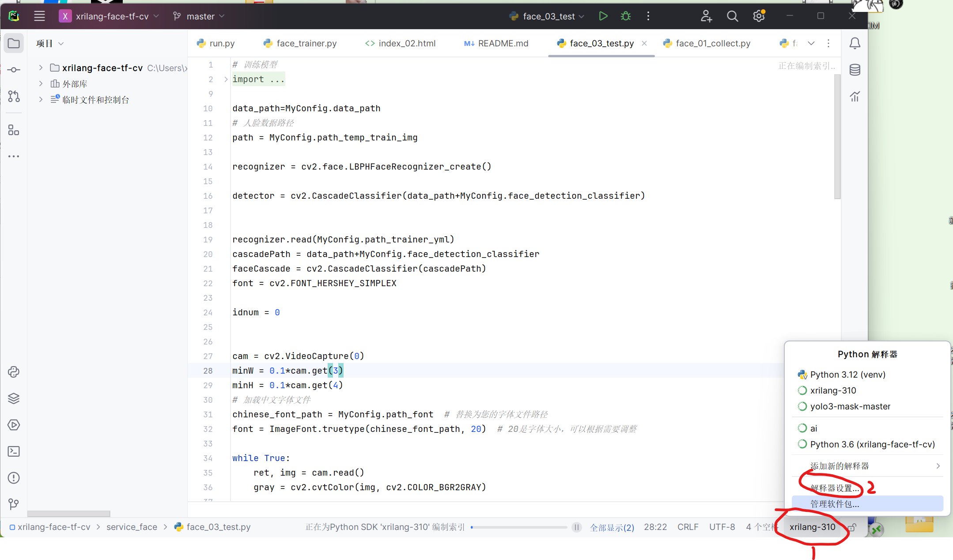This screenshot has height=560, width=953.
Task: Expand 临时文件和控制台 node
Action: click(41, 99)
